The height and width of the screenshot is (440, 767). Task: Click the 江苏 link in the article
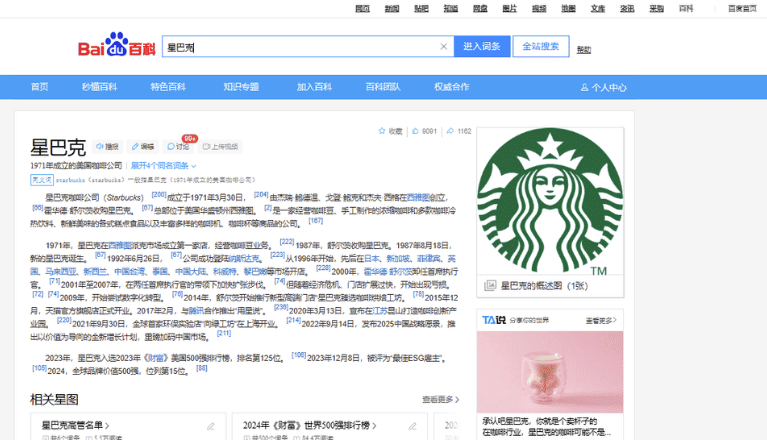click(x=380, y=310)
